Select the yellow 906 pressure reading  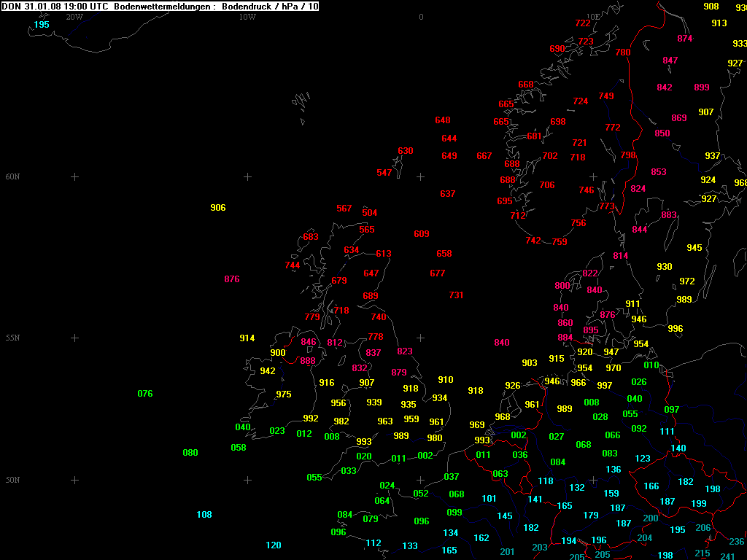pos(217,208)
